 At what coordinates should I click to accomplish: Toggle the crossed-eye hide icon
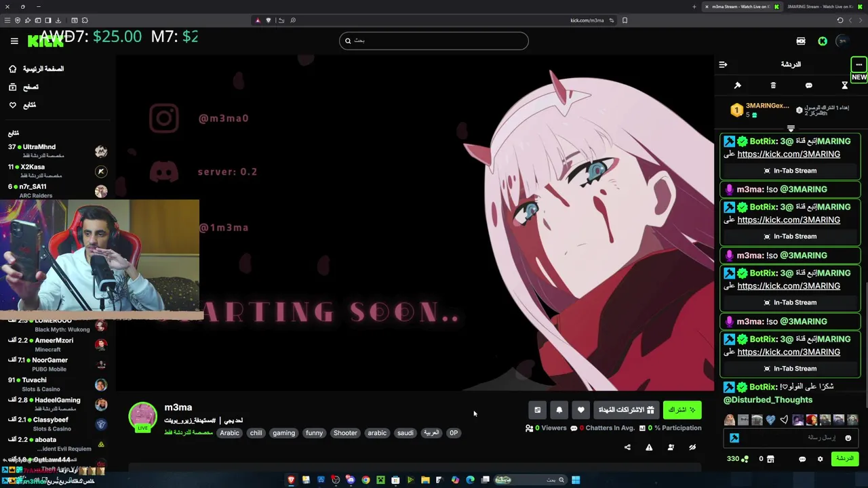click(x=692, y=447)
